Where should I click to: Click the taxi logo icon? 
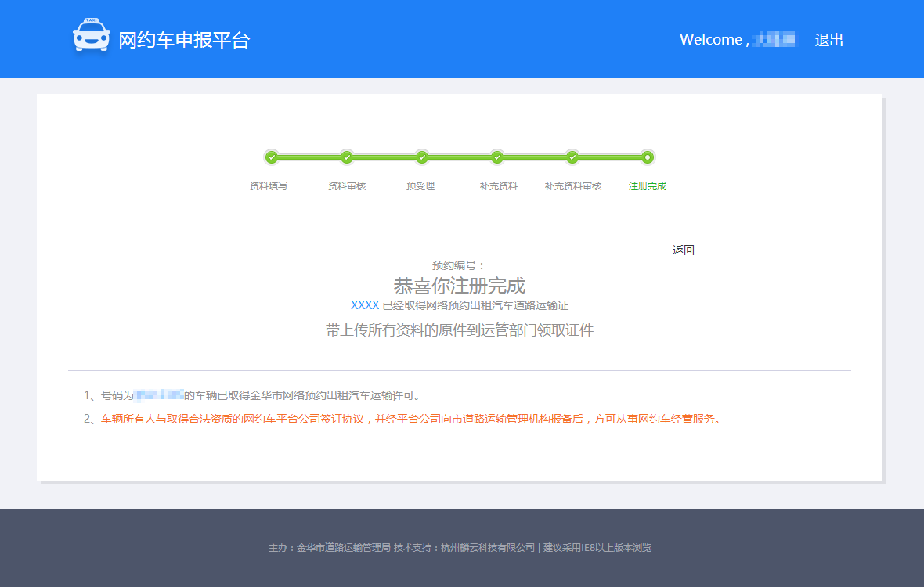tap(92, 36)
